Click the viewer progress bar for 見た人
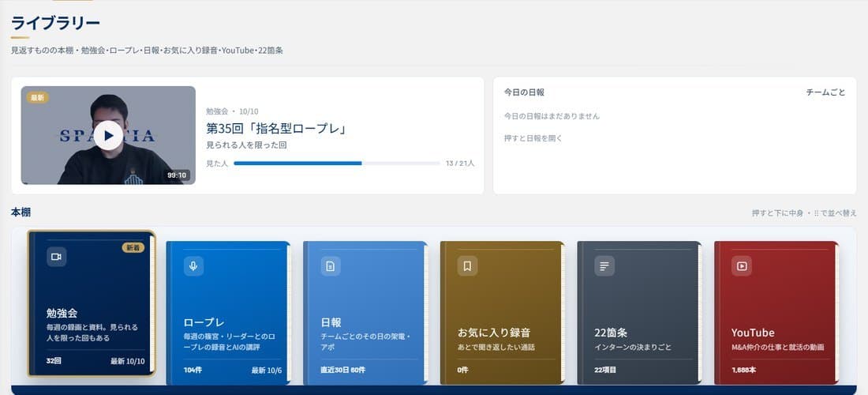 pos(337,164)
